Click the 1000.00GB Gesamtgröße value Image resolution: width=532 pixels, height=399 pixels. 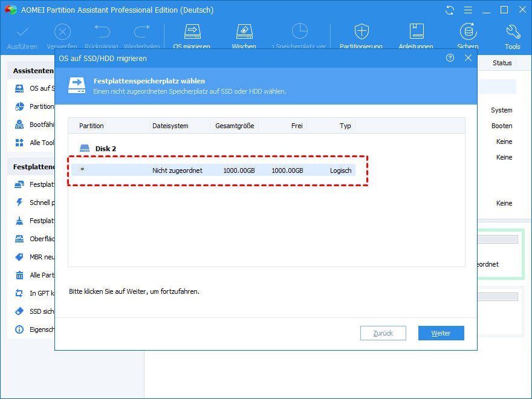coord(239,170)
